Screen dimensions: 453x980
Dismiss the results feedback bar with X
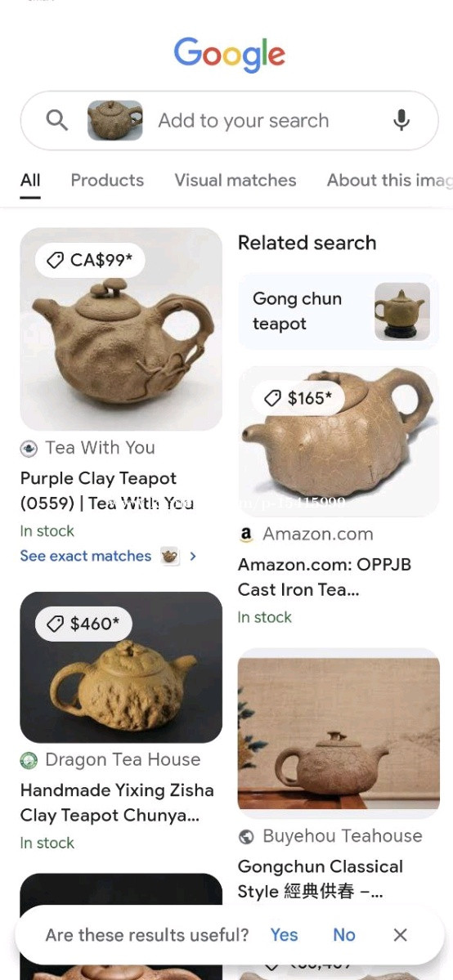[x=400, y=934]
